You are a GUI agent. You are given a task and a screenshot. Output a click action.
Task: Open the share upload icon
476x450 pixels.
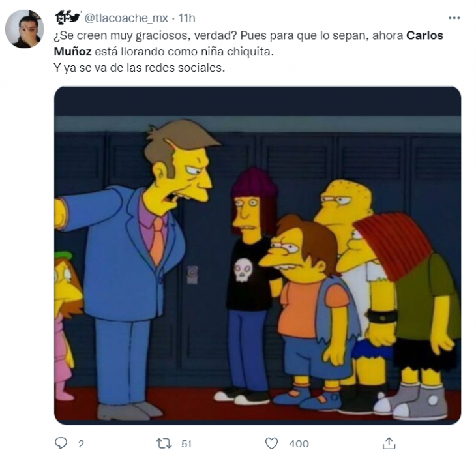pos(389,443)
